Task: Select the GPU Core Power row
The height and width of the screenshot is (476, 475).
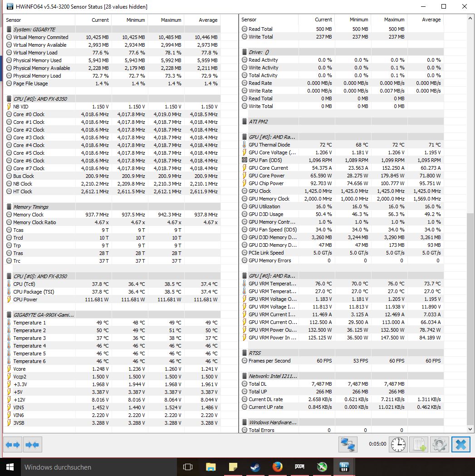Action: coord(342,176)
